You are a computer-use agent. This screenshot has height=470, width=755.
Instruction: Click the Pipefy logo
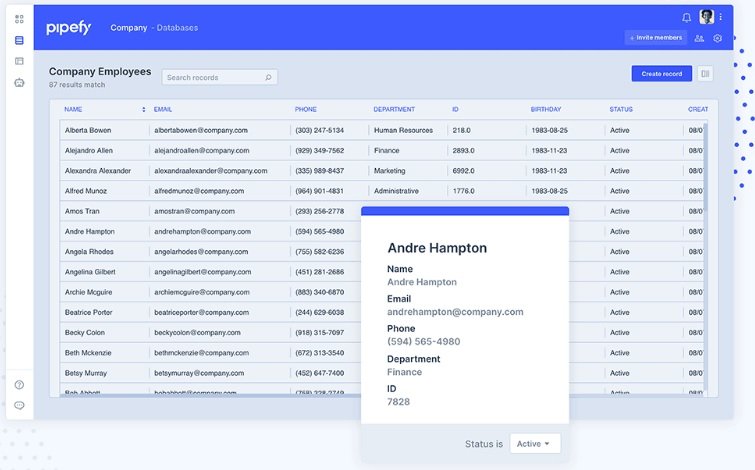(68, 28)
